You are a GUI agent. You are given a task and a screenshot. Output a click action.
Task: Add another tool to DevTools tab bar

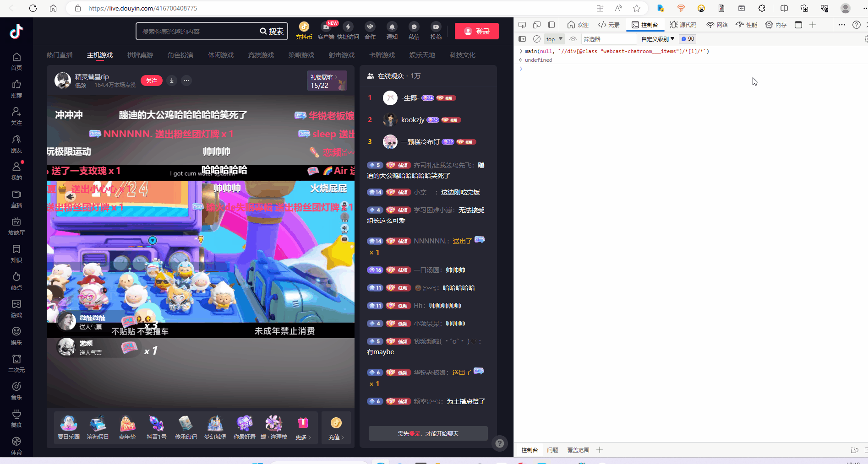pos(813,25)
